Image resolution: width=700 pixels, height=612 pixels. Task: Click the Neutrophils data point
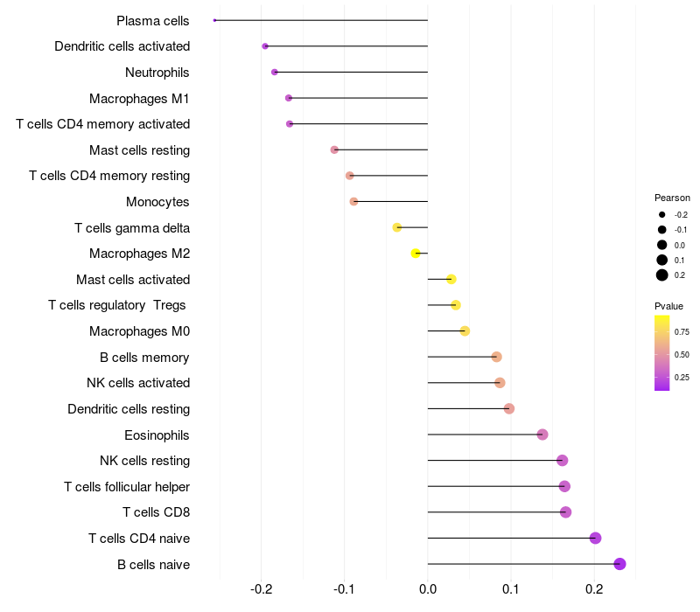coord(275,73)
